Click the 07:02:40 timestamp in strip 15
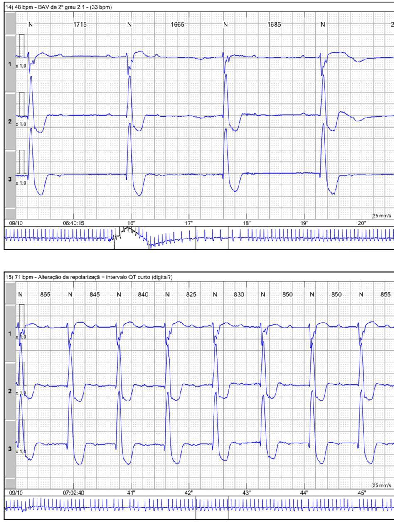The height and width of the screenshot is (532, 394). click(73, 493)
